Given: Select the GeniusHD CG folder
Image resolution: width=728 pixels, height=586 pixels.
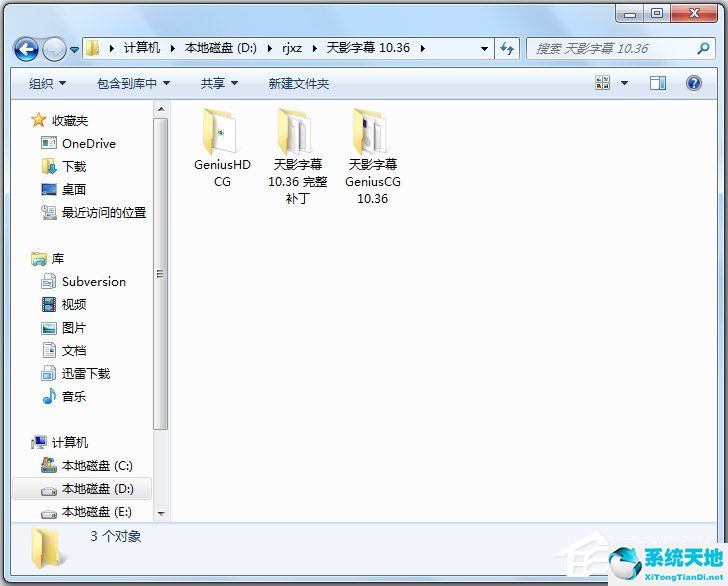Looking at the screenshot, I should tap(222, 148).
